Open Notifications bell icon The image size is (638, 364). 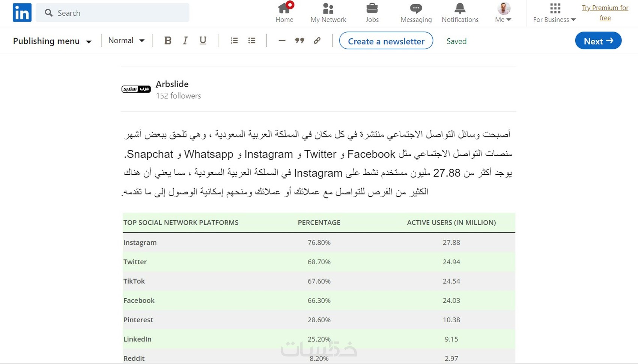click(460, 8)
